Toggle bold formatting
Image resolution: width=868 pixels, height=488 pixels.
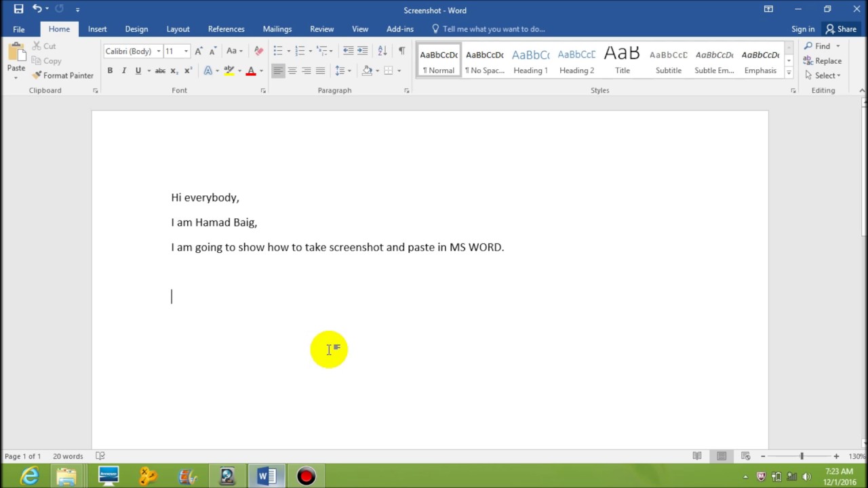[110, 70]
